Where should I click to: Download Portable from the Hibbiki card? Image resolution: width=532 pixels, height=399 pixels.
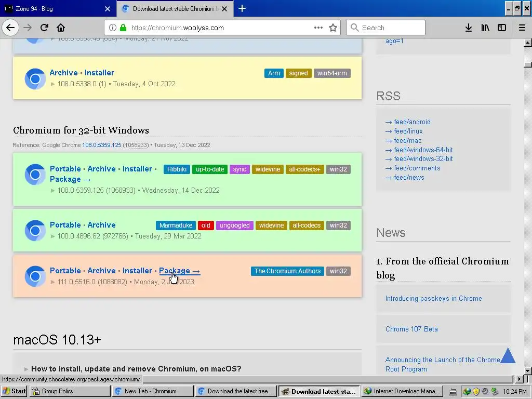(x=65, y=169)
